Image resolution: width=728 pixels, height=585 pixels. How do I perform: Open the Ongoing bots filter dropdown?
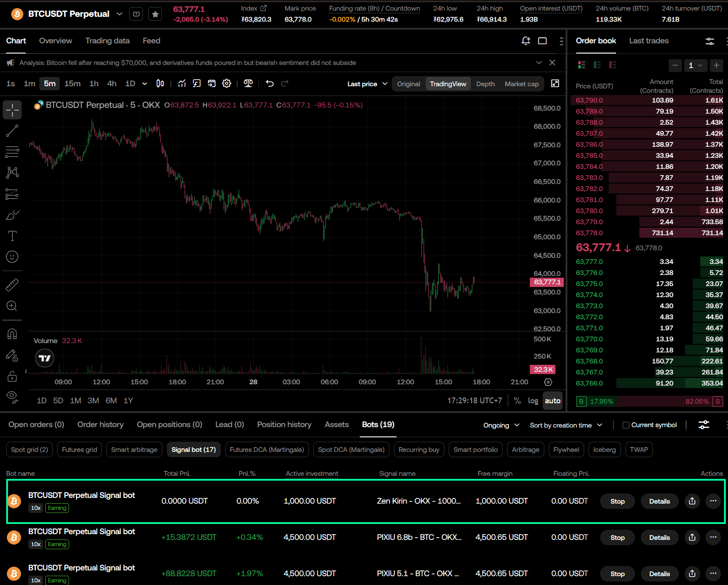coord(501,425)
